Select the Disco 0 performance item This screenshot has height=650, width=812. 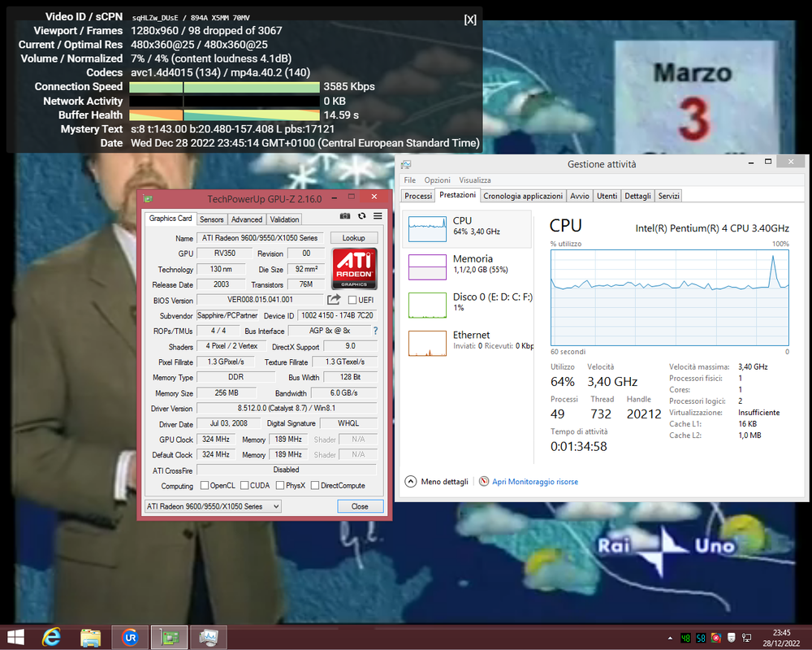(x=469, y=305)
